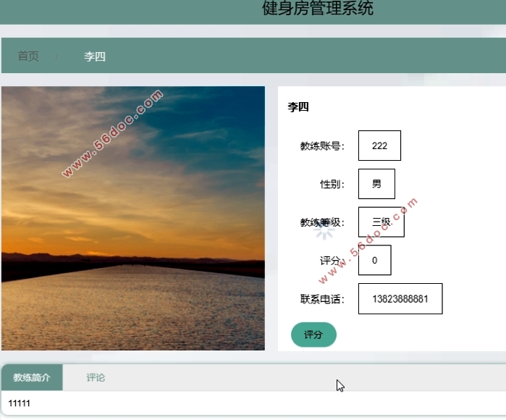Click the 11111 introduction text
Image resolution: width=506 pixels, height=420 pixels.
(x=20, y=403)
